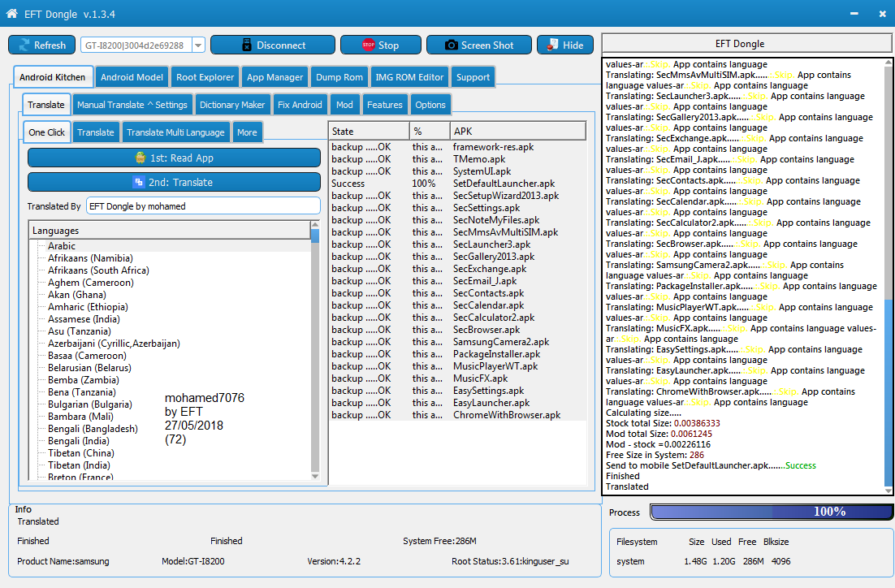The image size is (895, 588).
Task: Click the Process progress bar at 100%
Action: (771, 512)
